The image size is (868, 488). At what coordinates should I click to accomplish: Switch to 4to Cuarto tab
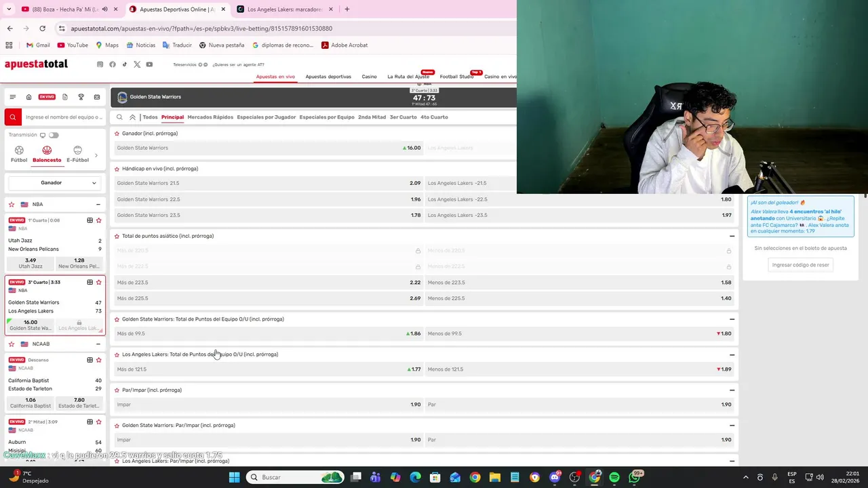click(434, 117)
